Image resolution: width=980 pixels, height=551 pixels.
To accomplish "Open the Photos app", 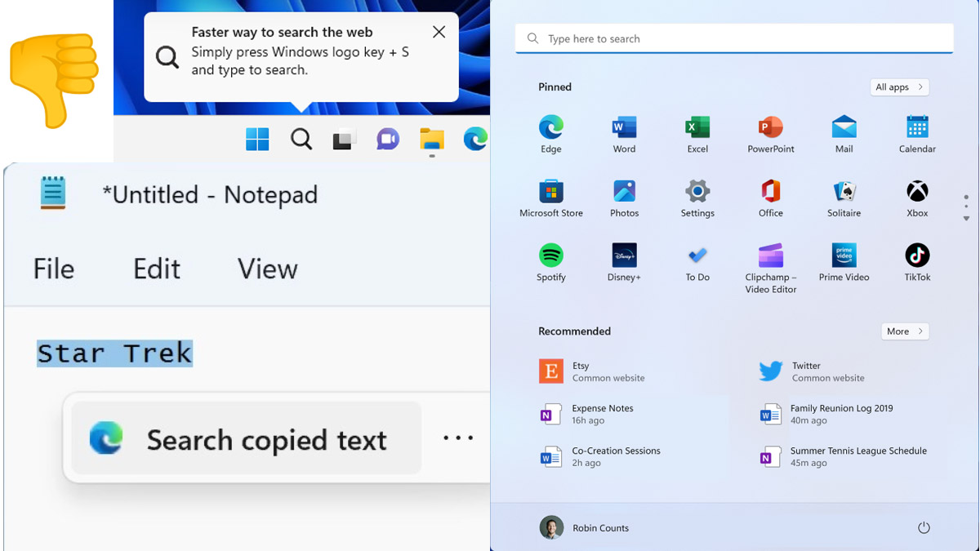I will [624, 198].
